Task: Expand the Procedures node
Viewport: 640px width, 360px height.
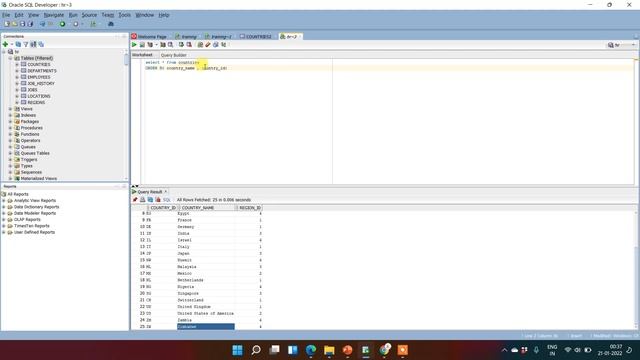Action: pyautogui.click(x=11, y=128)
